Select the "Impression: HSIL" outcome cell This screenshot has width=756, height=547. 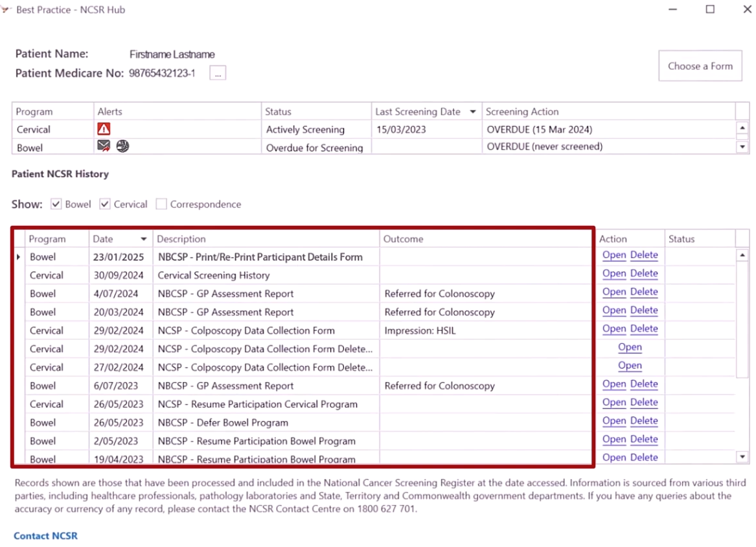pos(486,331)
